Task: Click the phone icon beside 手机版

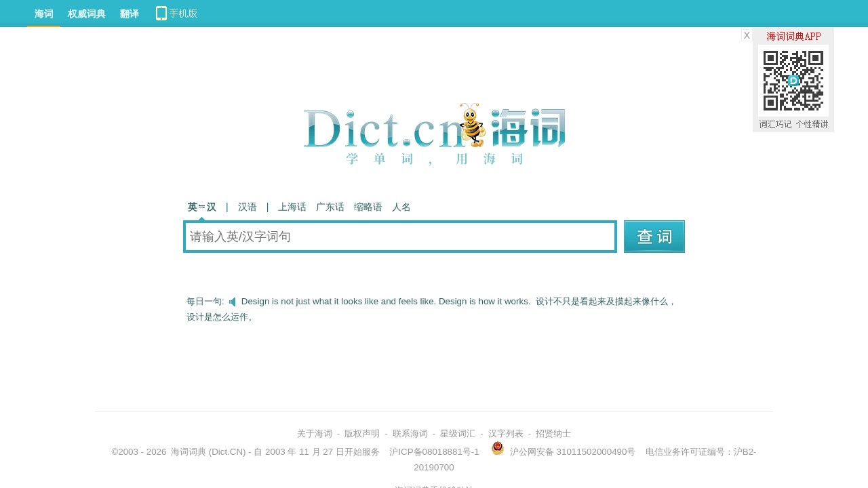Action: (161, 13)
